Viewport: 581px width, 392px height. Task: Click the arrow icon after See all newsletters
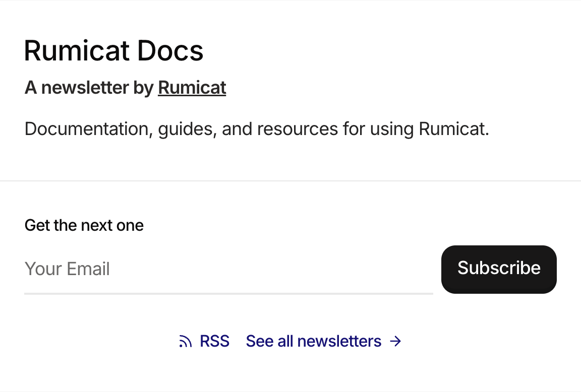[x=395, y=341]
